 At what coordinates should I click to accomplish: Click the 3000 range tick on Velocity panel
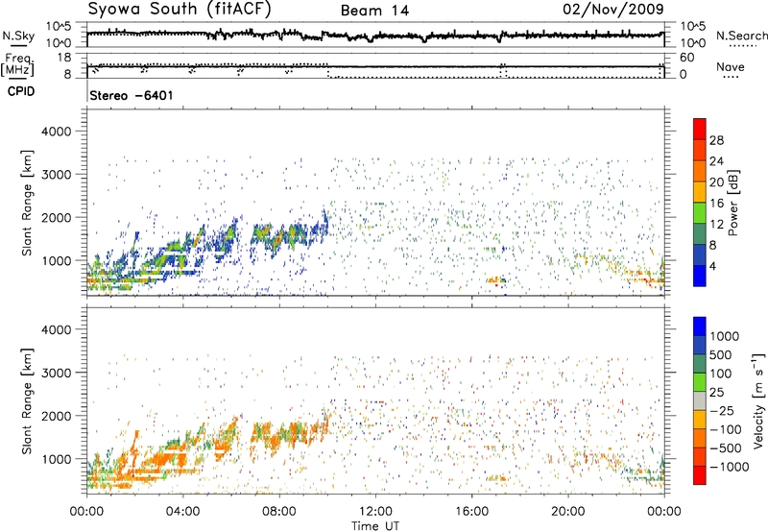[x=56, y=373]
